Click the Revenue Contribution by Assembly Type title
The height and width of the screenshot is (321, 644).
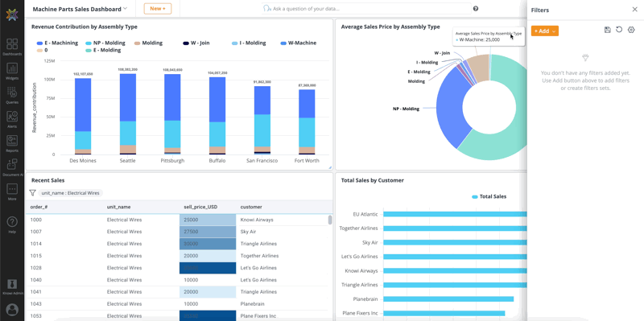(x=85, y=27)
